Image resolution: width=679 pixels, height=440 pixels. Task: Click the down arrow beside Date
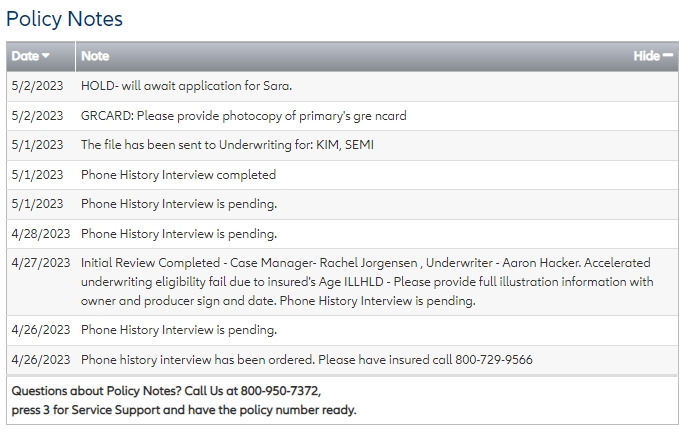click(46, 57)
